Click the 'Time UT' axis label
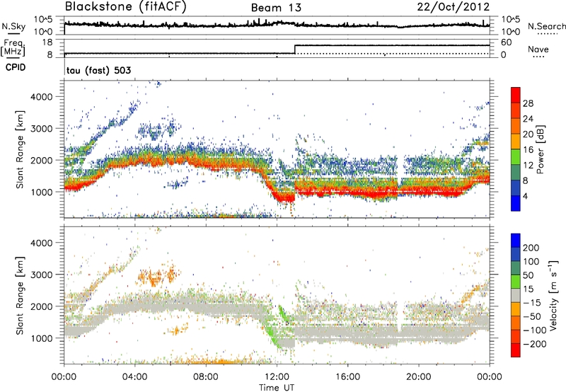566x392 pixels. pyautogui.click(x=277, y=388)
